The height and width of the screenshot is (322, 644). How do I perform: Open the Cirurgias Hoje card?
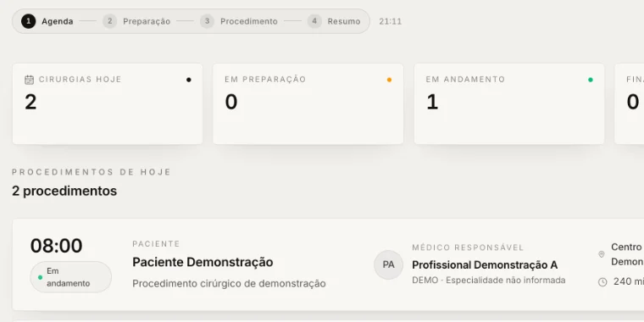point(108,103)
